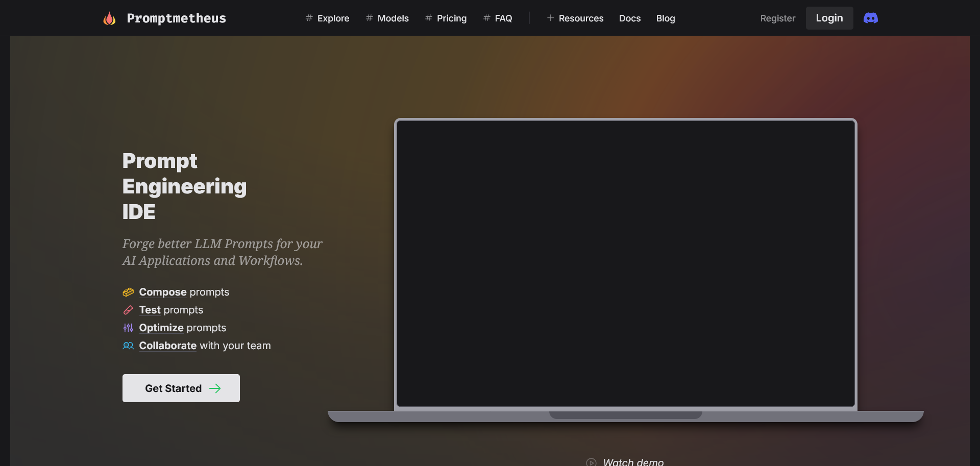980x466 pixels.
Task: Click the Optimize prompts sliders icon
Action: [x=128, y=328]
